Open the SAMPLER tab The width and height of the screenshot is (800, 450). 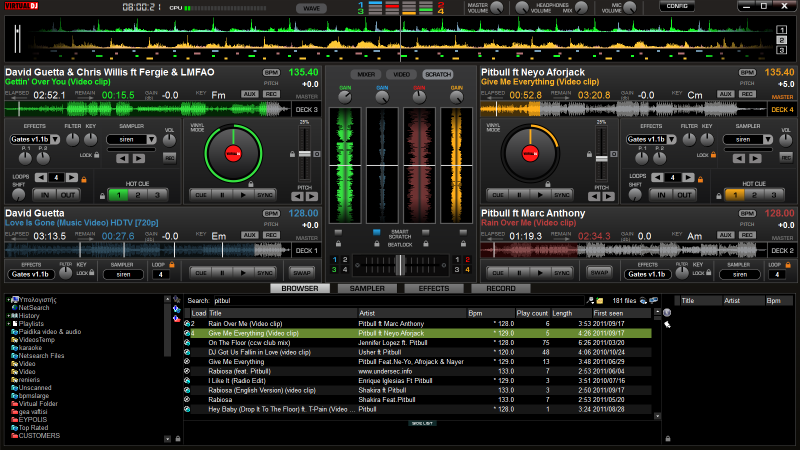tap(367, 288)
